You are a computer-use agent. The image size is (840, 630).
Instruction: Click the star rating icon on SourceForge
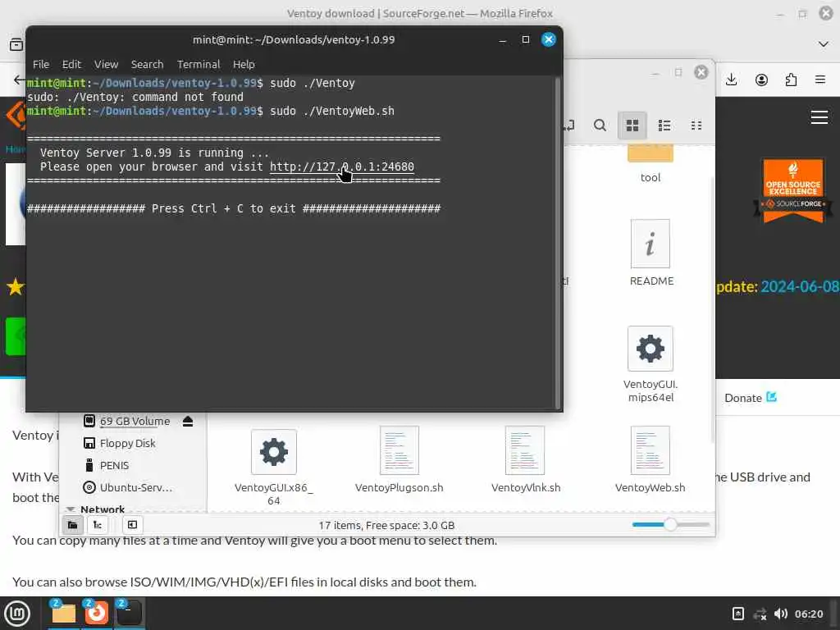coord(16,287)
